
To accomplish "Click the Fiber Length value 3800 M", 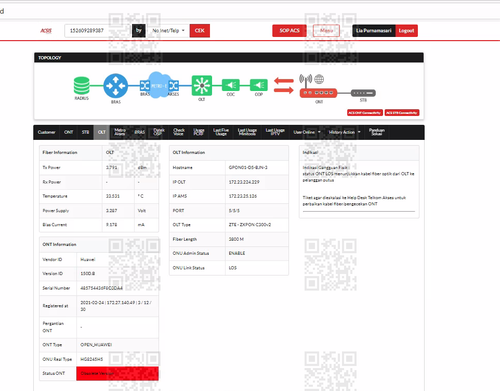I will [236, 239].
